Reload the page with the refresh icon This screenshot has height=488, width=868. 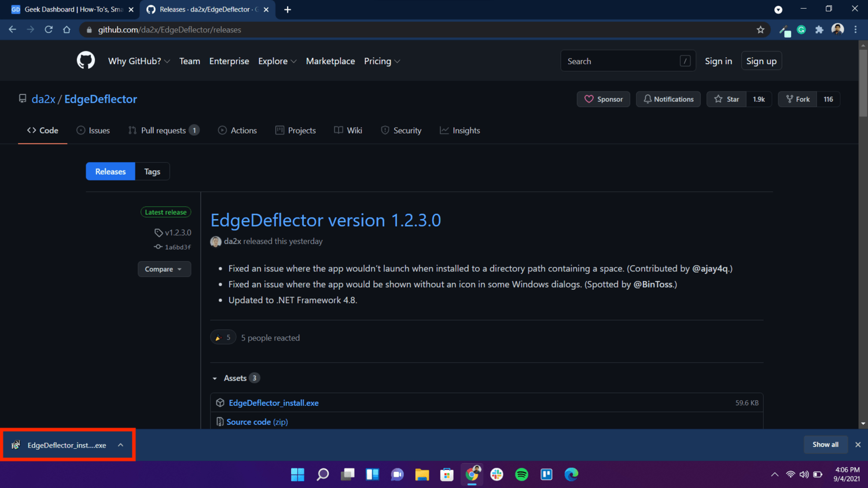[49, 29]
